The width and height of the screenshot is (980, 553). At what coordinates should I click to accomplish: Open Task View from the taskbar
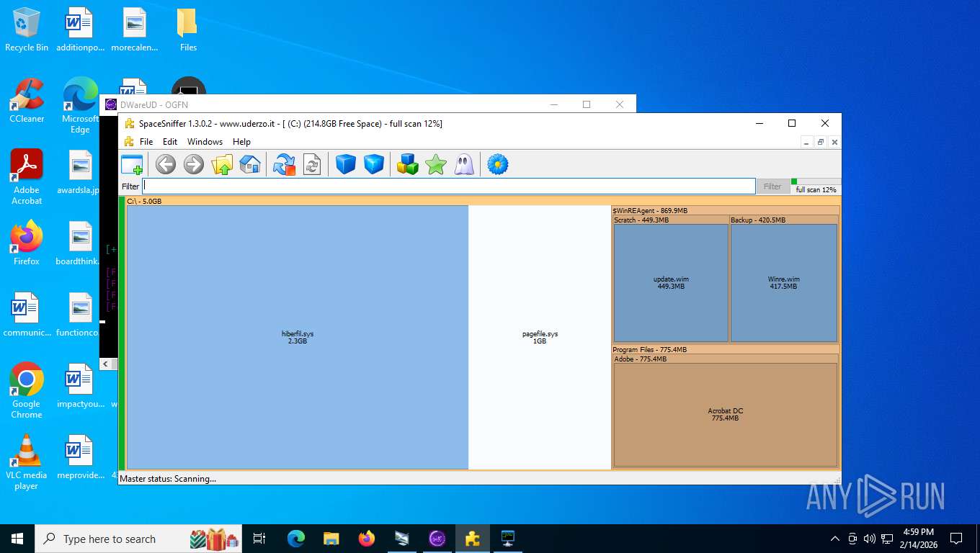(x=259, y=539)
